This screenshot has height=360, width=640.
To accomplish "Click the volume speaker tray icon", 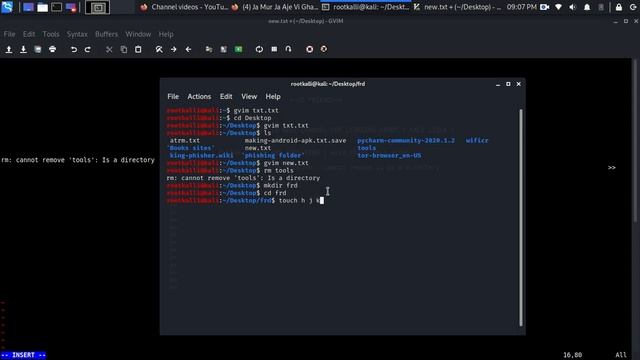I will 573,7.
